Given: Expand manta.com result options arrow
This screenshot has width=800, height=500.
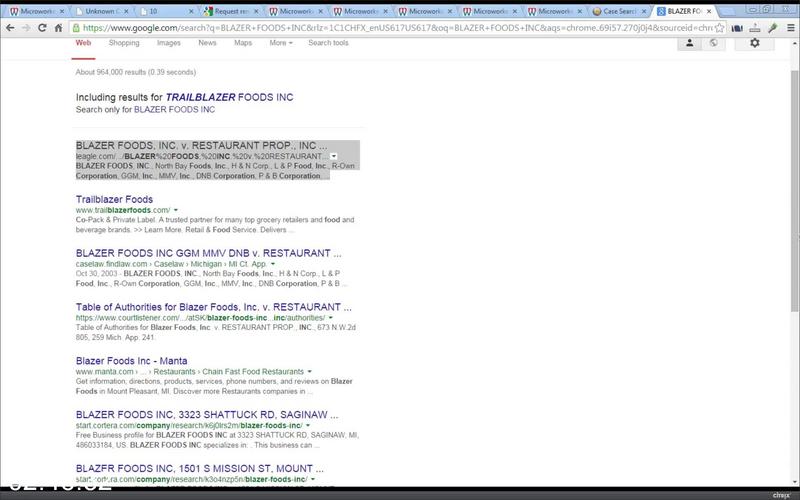Looking at the screenshot, I should tap(309, 371).
